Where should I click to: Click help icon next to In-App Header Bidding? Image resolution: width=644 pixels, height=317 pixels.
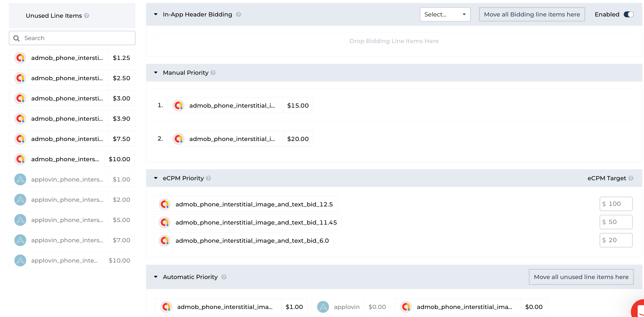coord(238,15)
